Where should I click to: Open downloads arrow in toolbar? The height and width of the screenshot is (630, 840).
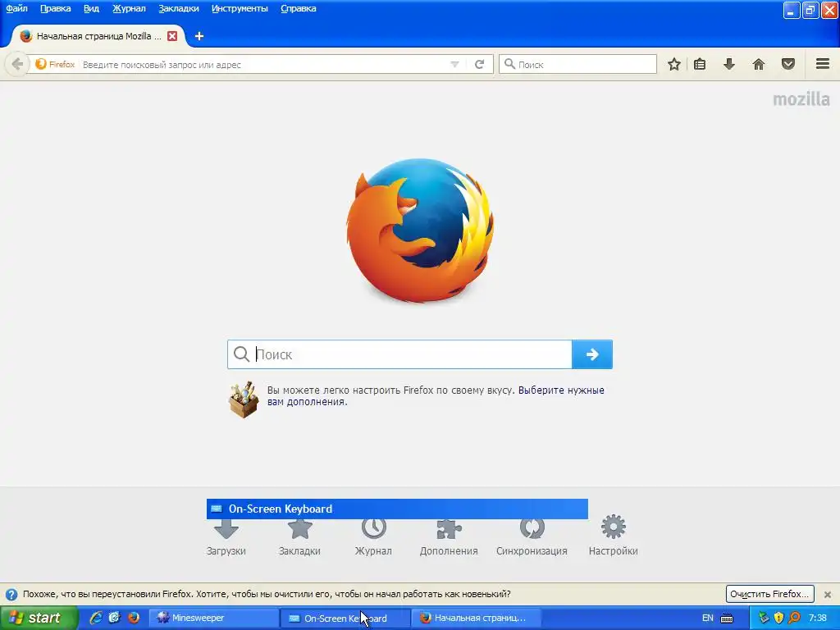point(729,64)
